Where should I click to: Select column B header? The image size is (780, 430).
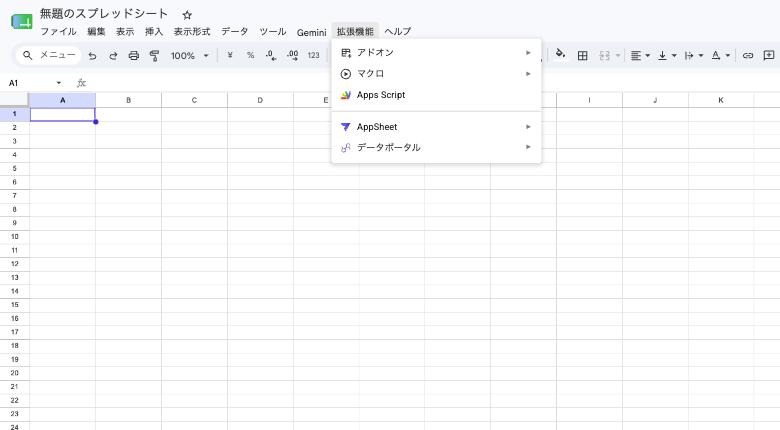click(128, 100)
